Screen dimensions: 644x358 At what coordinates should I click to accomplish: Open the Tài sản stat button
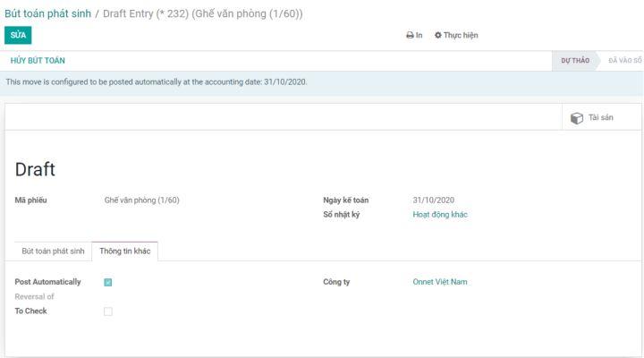click(592, 118)
